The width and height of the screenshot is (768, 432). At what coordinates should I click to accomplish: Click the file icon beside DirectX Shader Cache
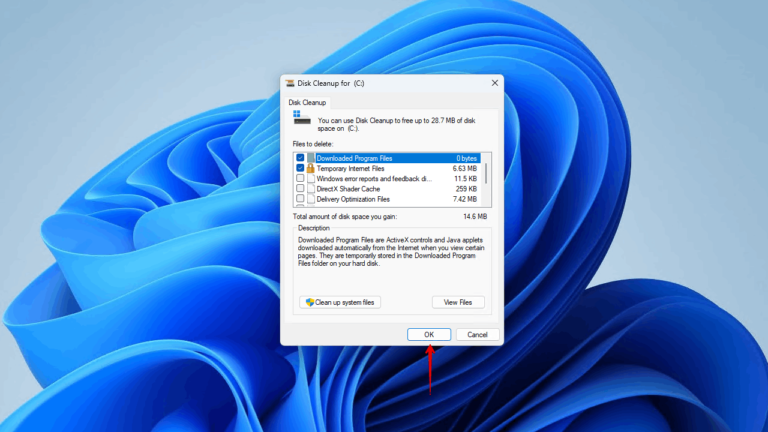(311, 189)
